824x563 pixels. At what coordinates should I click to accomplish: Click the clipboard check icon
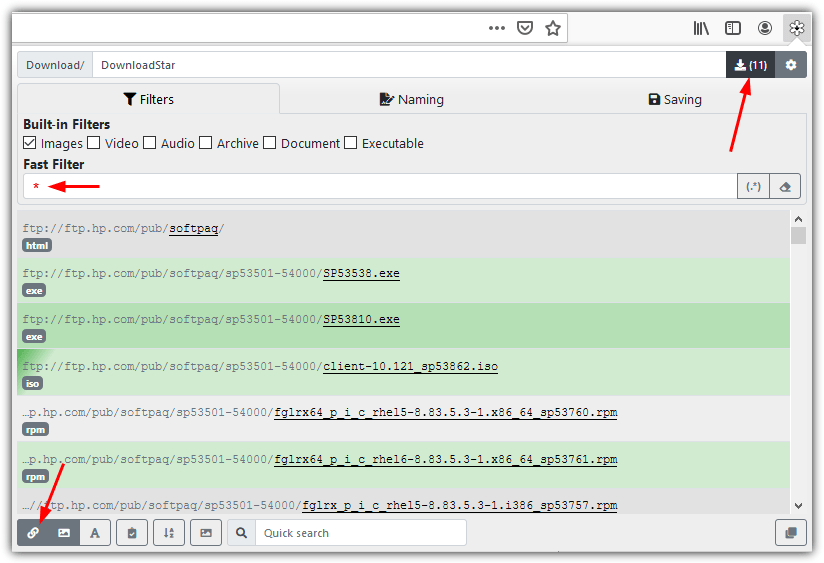132,533
